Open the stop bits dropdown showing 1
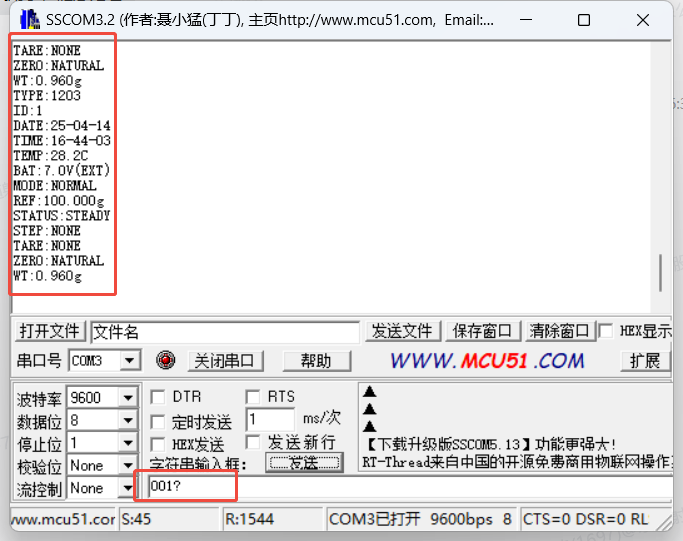 128,443
